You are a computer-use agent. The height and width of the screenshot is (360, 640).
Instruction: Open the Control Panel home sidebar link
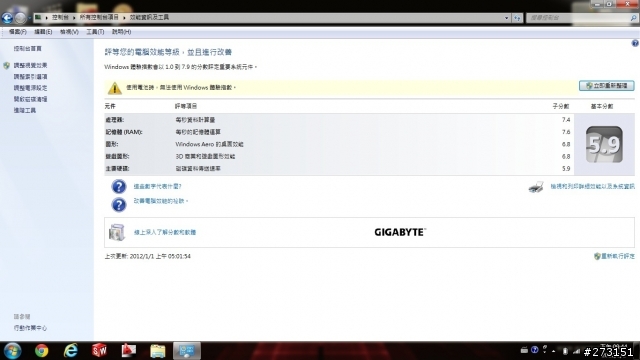coord(27,49)
